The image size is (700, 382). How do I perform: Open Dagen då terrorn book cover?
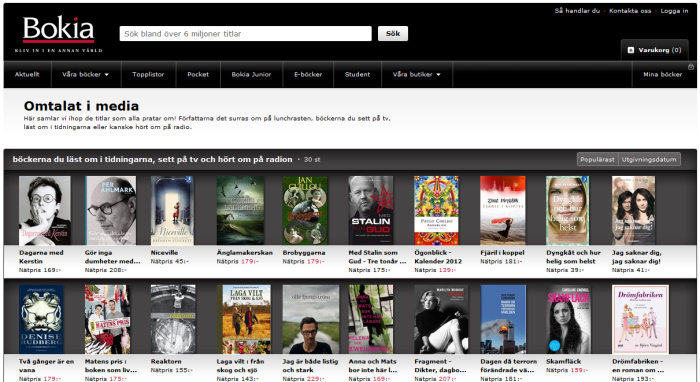(x=503, y=319)
